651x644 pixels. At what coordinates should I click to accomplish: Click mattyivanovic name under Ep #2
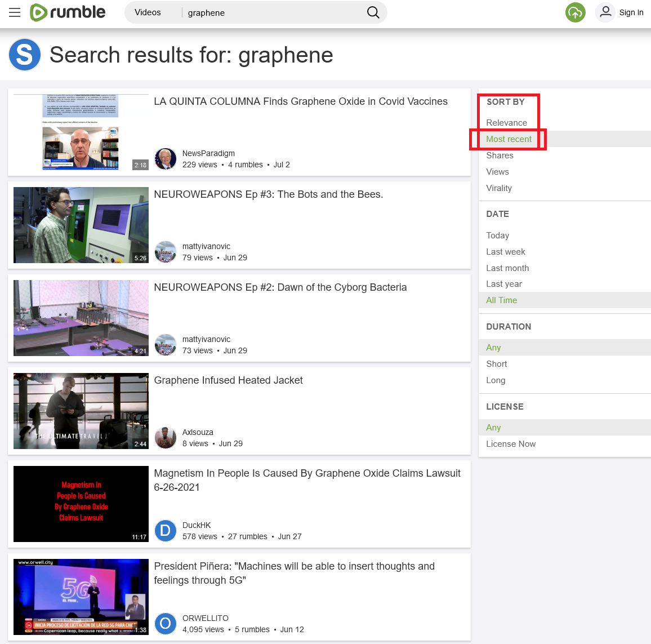pyautogui.click(x=206, y=339)
